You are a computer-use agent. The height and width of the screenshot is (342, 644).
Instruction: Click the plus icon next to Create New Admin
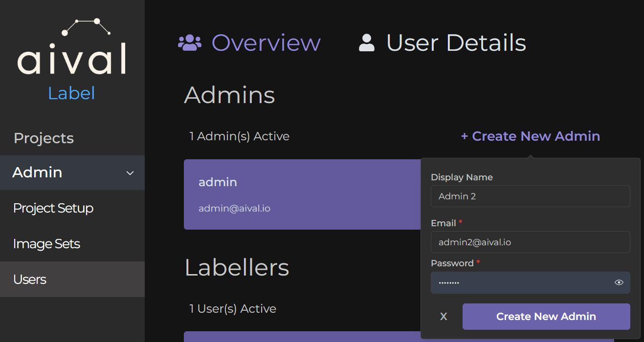(x=464, y=136)
